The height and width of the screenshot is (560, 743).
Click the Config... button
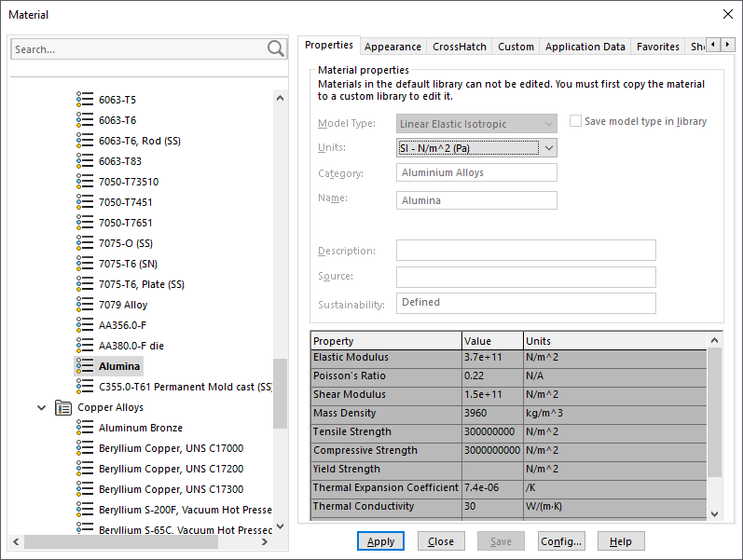coord(561,541)
